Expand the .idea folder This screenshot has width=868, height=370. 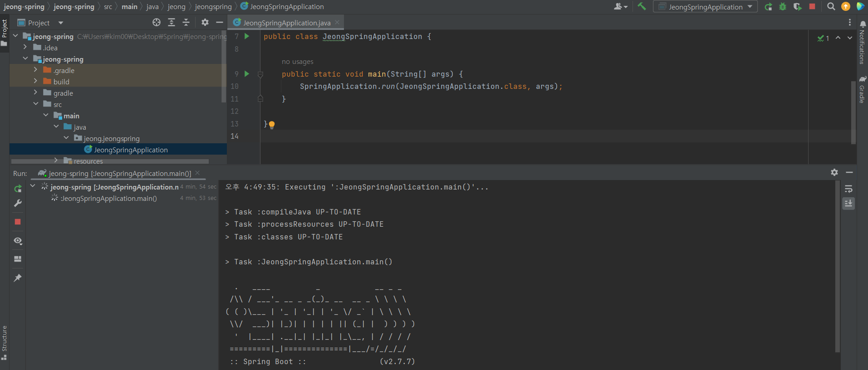[25, 47]
